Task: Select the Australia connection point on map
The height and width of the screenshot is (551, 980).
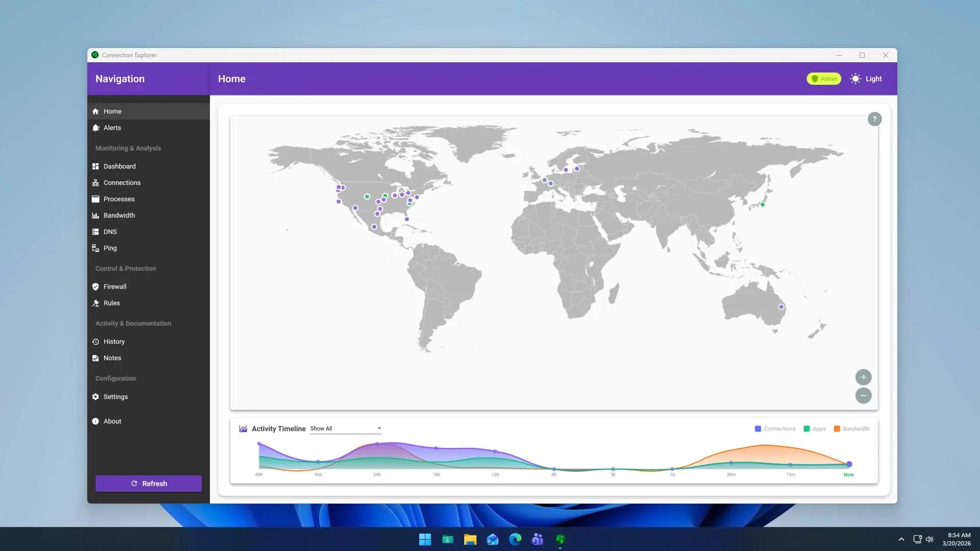Action: pyautogui.click(x=781, y=307)
